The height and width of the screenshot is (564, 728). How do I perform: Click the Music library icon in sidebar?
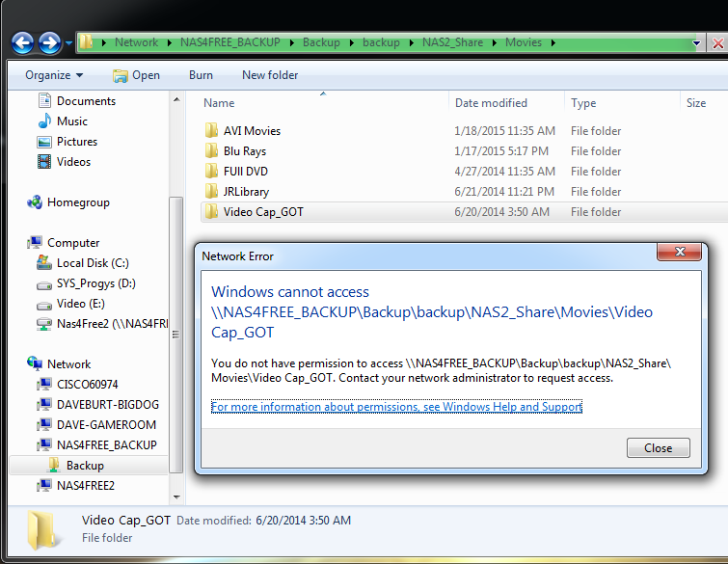click(x=44, y=121)
